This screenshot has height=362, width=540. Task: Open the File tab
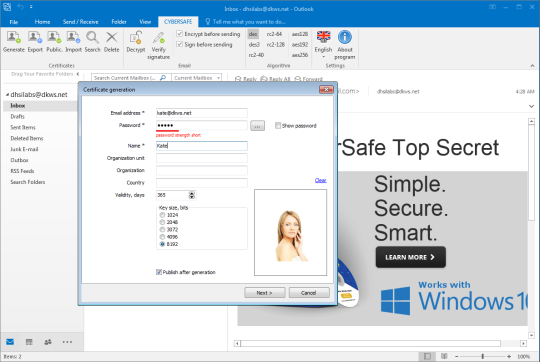[x=14, y=22]
